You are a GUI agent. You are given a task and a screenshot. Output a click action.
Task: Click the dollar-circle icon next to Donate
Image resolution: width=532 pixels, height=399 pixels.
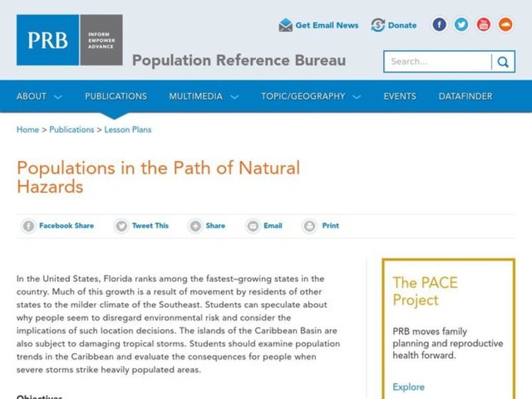coord(376,25)
